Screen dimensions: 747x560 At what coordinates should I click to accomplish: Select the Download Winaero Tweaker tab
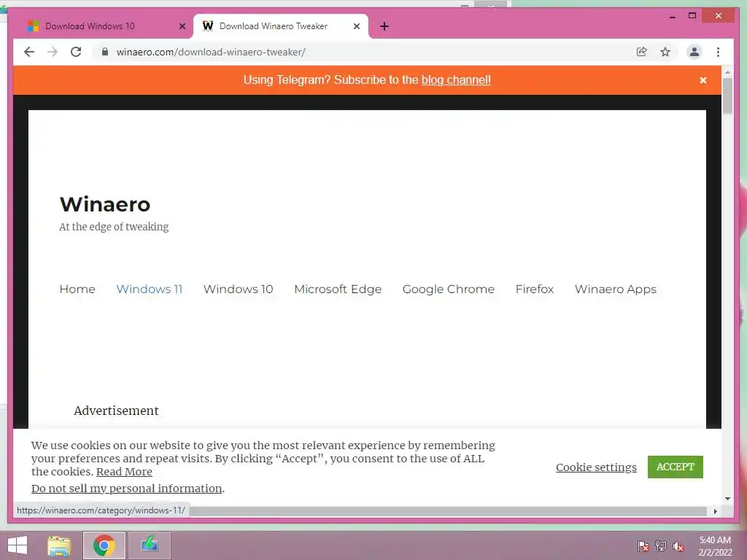tap(281, 26)
